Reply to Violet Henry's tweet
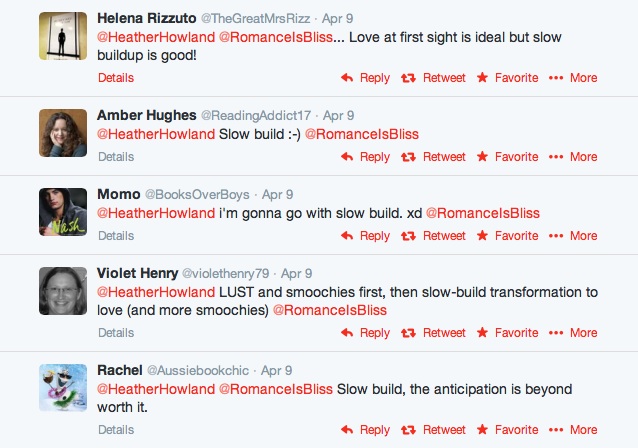638x448 pixels. [365, 333]
